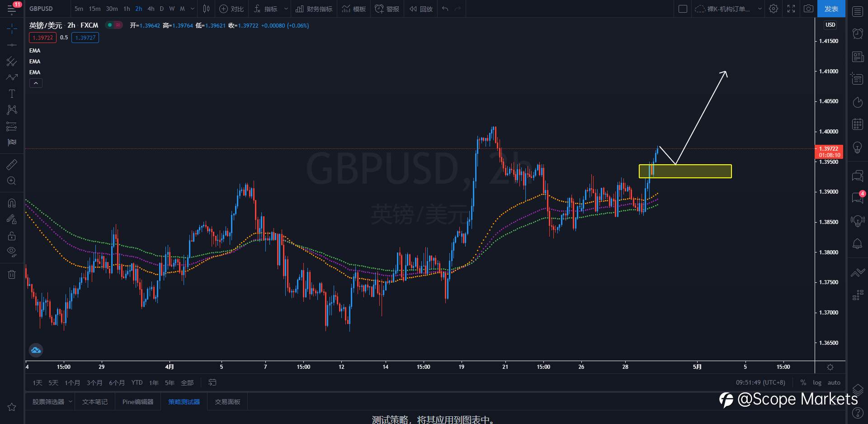Activate the zoom in tool
Image resolution: width=868 pixels, height=424 pixels.
12,181
